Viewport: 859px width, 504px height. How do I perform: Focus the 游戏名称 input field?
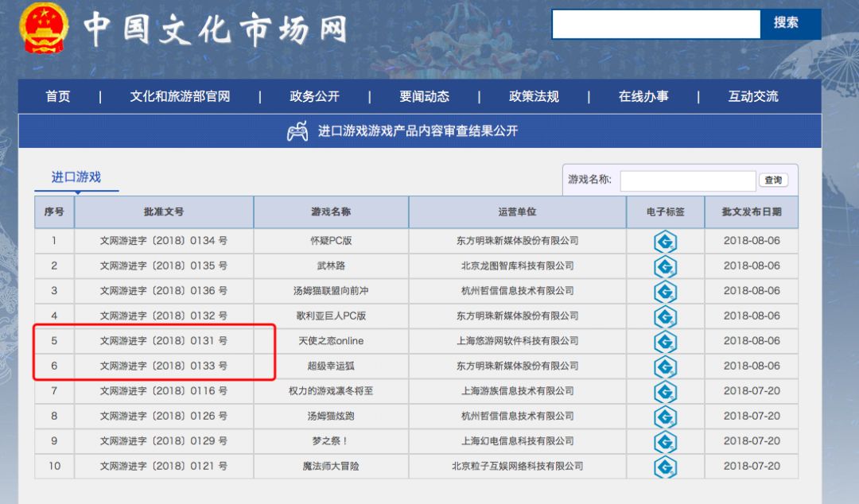point(687,180)
